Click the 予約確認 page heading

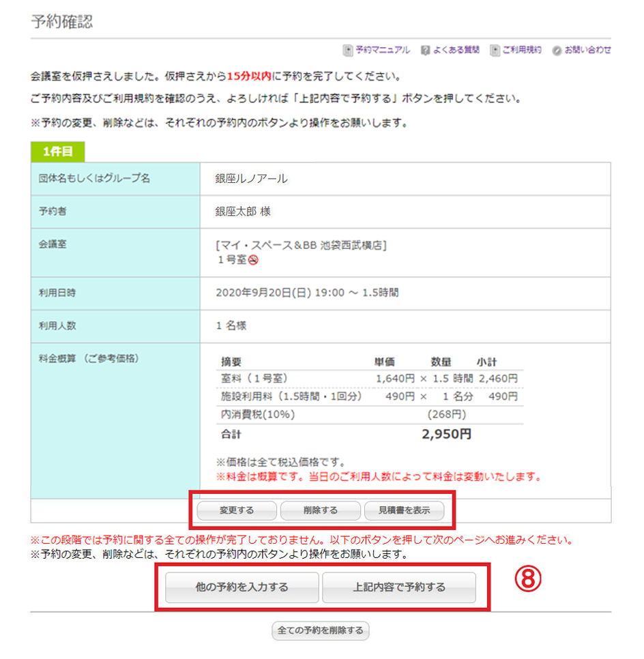coord(62,21)
